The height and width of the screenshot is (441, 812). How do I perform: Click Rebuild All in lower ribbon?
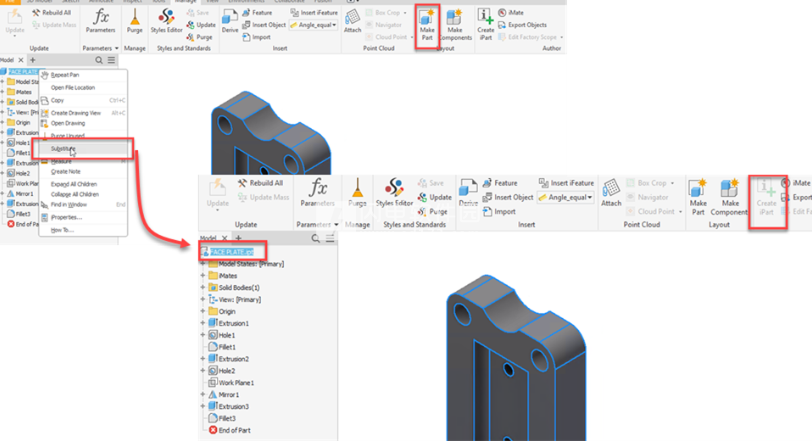(260, 183)
